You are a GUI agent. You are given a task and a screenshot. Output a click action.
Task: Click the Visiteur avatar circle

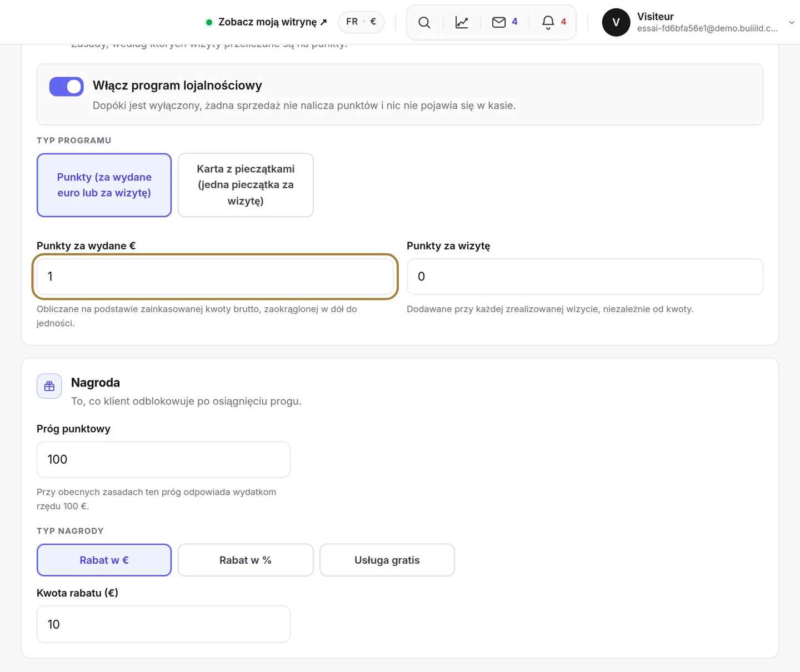pyautogui.click(x=616, y=22)
